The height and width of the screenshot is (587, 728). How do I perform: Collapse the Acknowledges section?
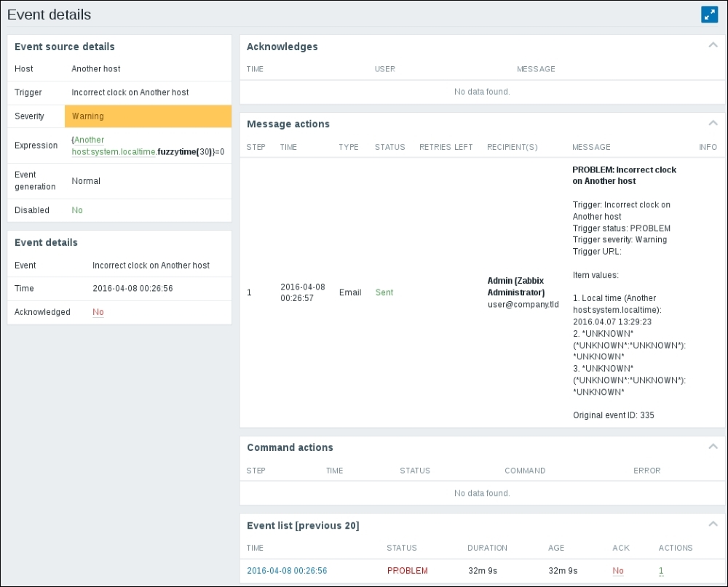click(x=713, y=45)
